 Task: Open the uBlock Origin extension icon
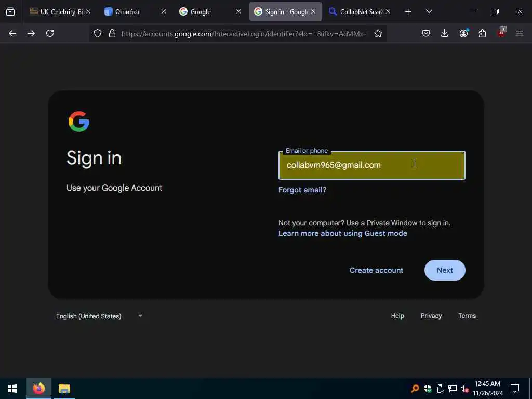[501, 33]
